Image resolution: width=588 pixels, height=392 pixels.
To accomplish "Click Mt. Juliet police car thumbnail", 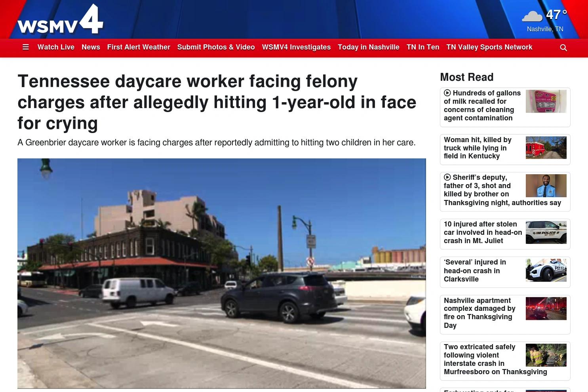I will (x=546, y=232).
